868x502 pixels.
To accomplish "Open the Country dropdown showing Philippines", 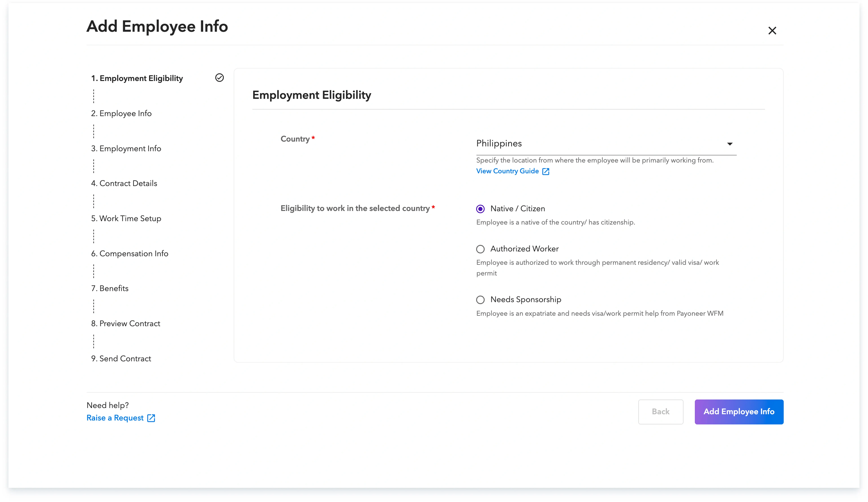I will [606, 143].
